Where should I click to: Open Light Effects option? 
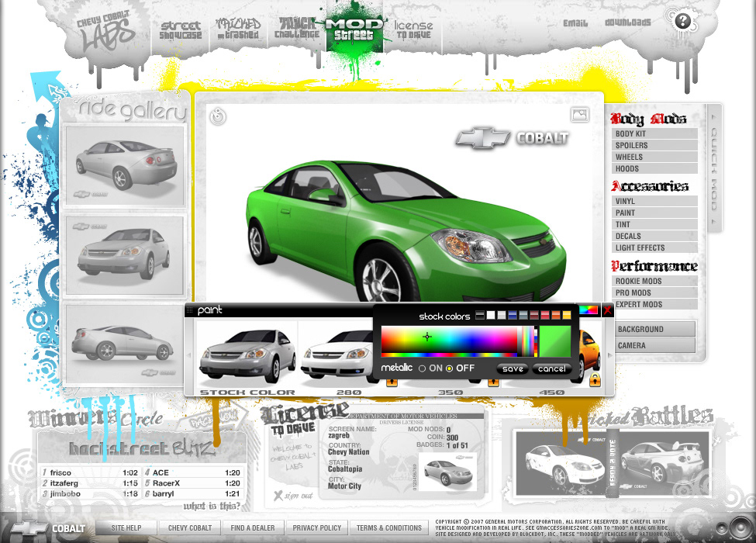click(x=654, y=247)
